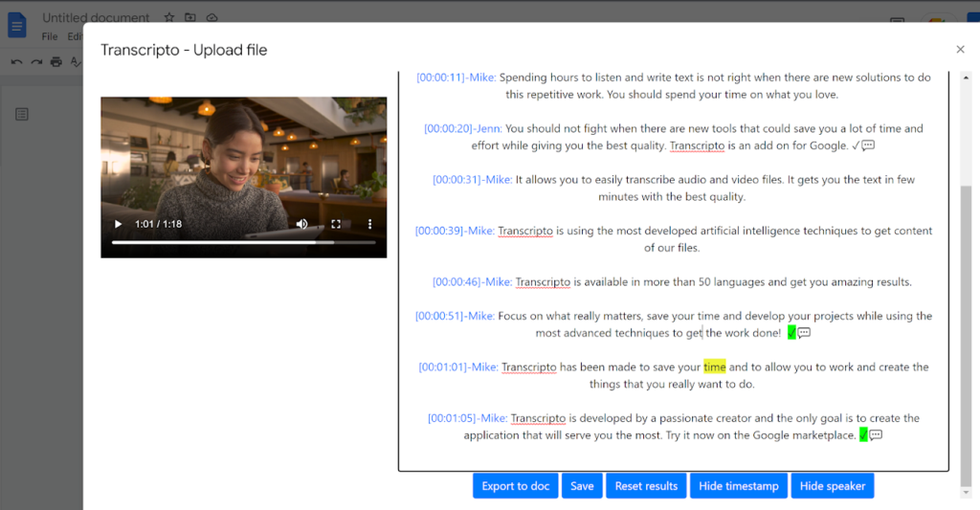Click the spell check icon in Docs
980x510 pixels.
point(76,62)
